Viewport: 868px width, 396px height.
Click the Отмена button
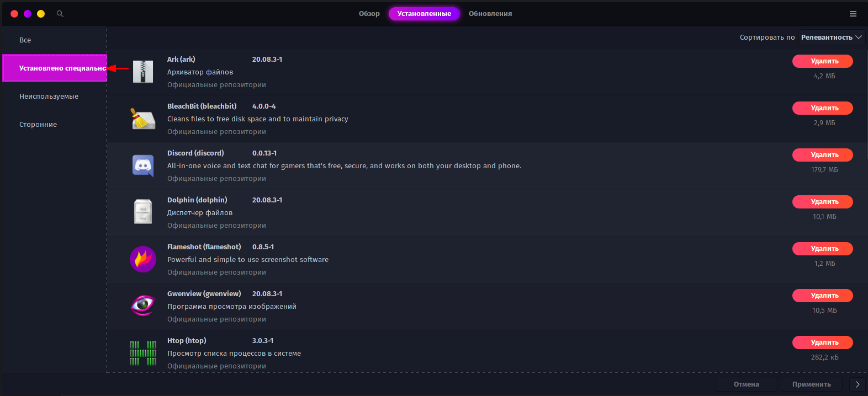747,384
